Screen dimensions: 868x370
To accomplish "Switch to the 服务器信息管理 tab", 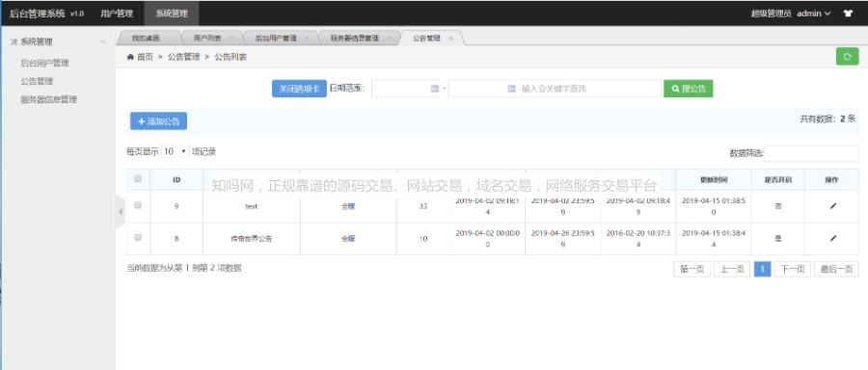I will 355,39.
